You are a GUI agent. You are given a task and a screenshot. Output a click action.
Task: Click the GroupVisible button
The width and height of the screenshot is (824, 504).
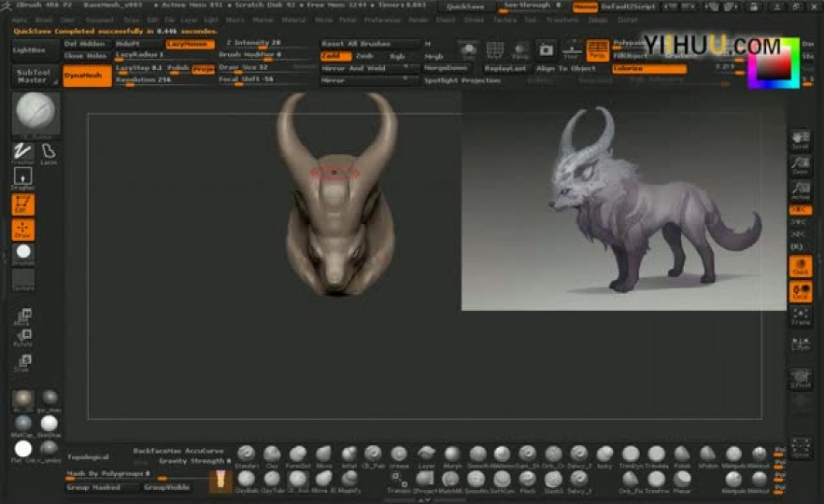(166, 488)
